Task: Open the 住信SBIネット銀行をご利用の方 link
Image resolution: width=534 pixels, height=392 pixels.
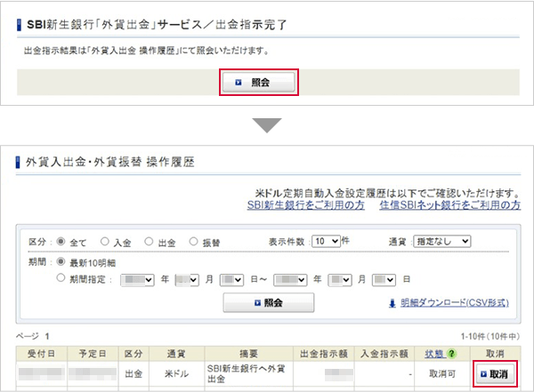Action: click(x=449, y=205)
